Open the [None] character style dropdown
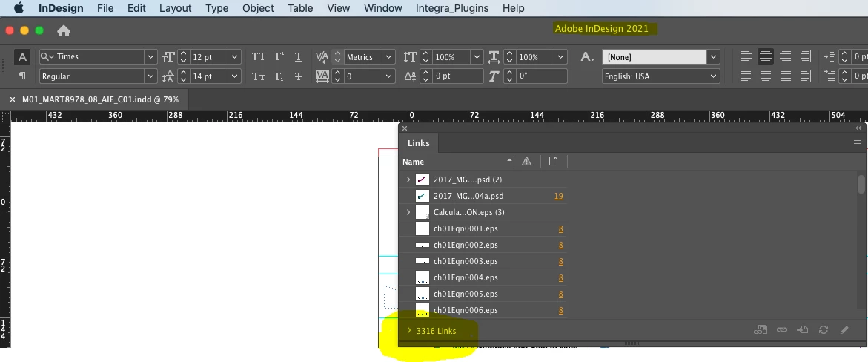This screenshot has height=362, width=868. pos(714,56)
